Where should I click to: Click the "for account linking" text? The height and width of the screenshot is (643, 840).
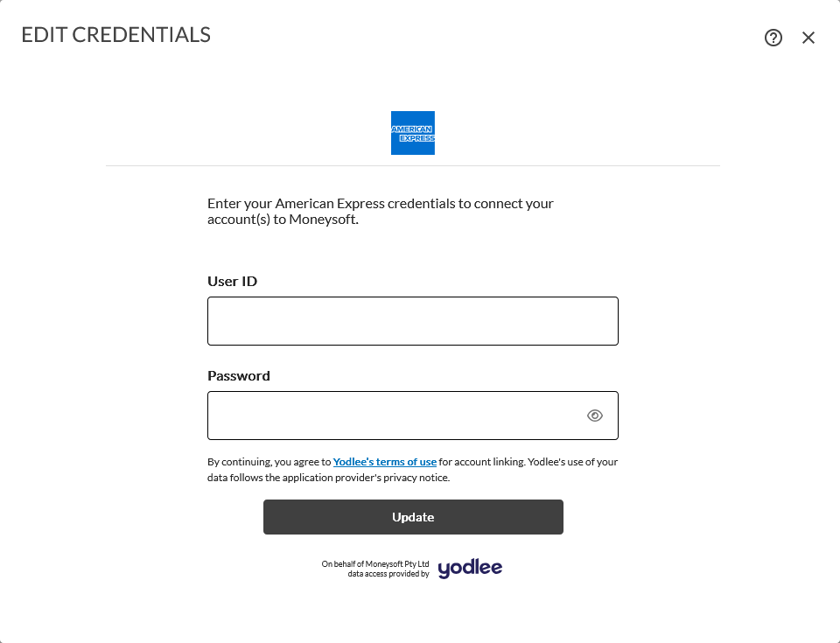[x=482, y=462]
